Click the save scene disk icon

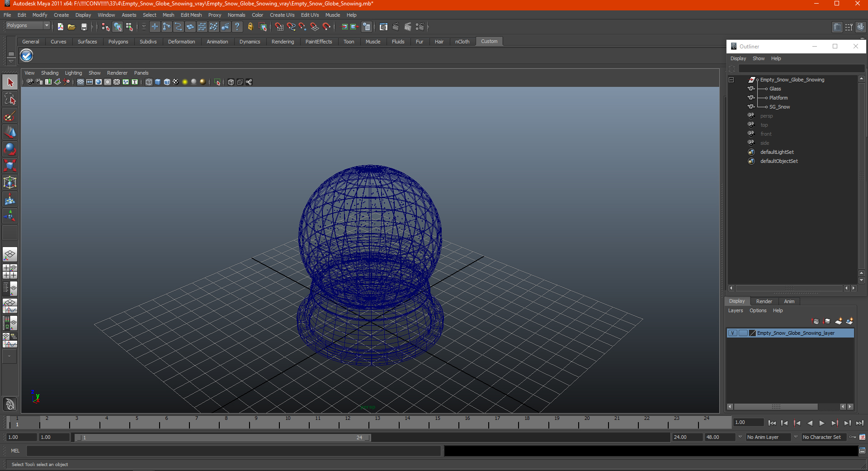84,27
